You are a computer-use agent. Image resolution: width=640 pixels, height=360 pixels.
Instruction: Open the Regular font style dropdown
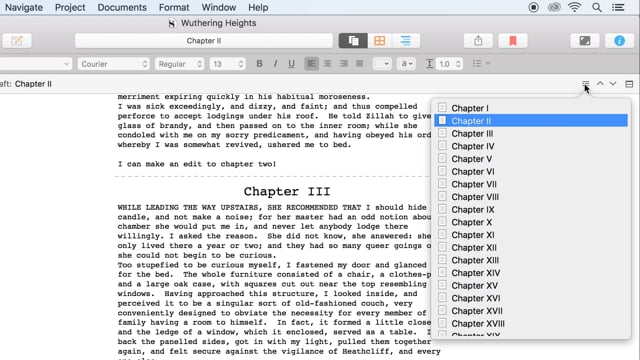coord(180,64)
